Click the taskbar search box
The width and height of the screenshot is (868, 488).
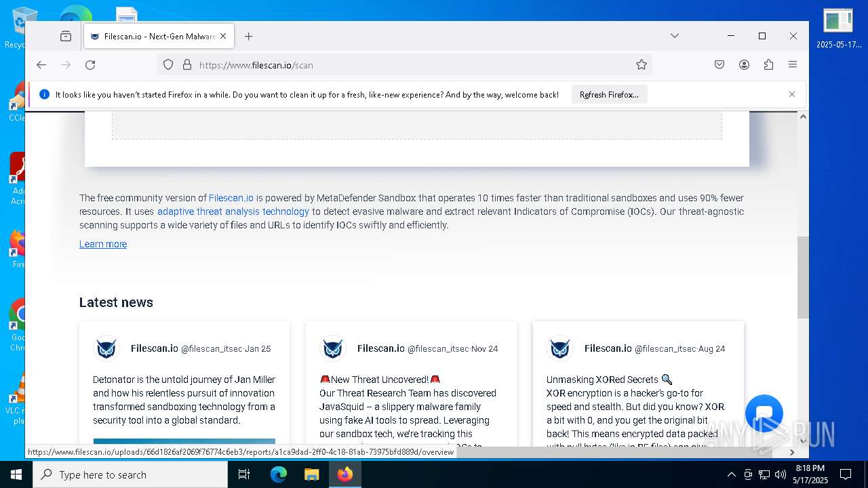(x=130, y=474)
